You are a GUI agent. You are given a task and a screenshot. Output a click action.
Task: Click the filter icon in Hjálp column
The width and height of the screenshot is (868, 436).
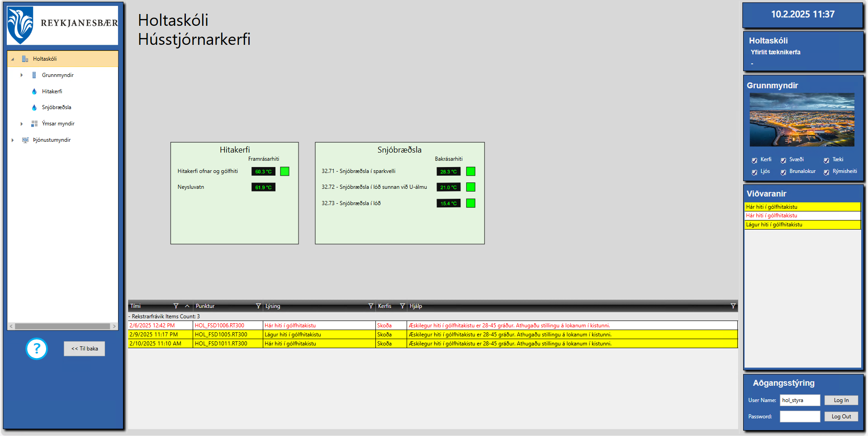[733, 306]
